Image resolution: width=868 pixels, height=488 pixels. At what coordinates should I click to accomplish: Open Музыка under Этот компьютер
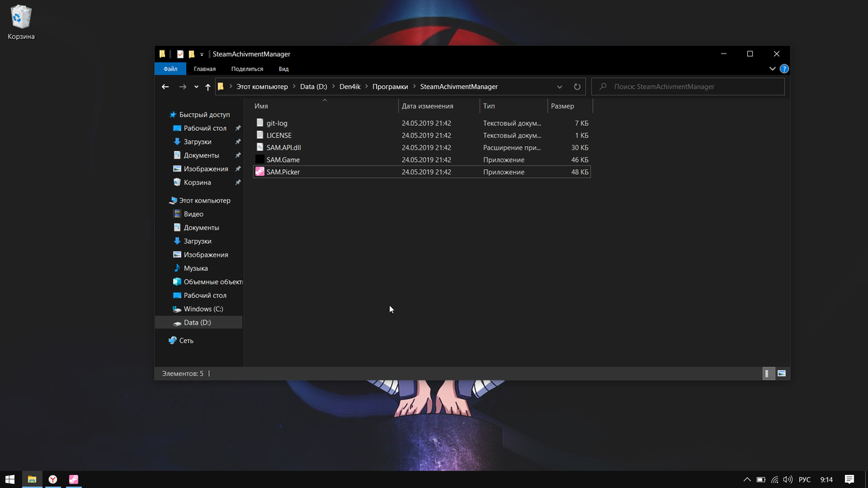coord(195,268)
